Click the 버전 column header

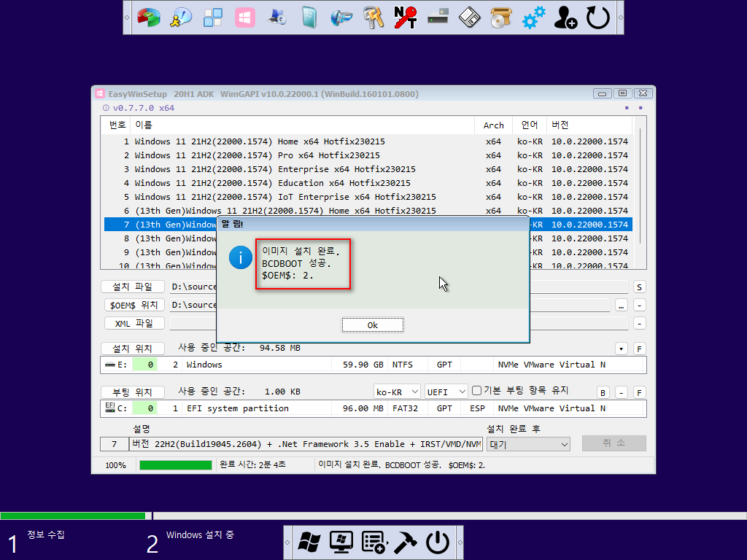coord(589,125)
